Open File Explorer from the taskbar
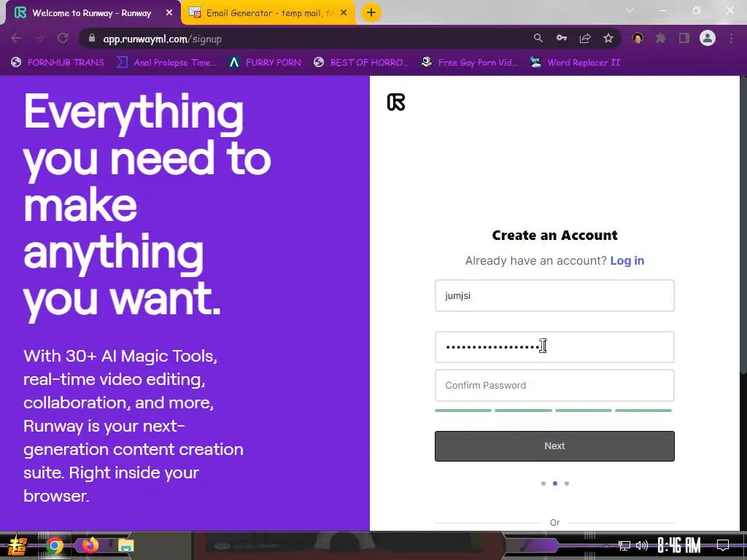747x560 pixels. point(125,545)
